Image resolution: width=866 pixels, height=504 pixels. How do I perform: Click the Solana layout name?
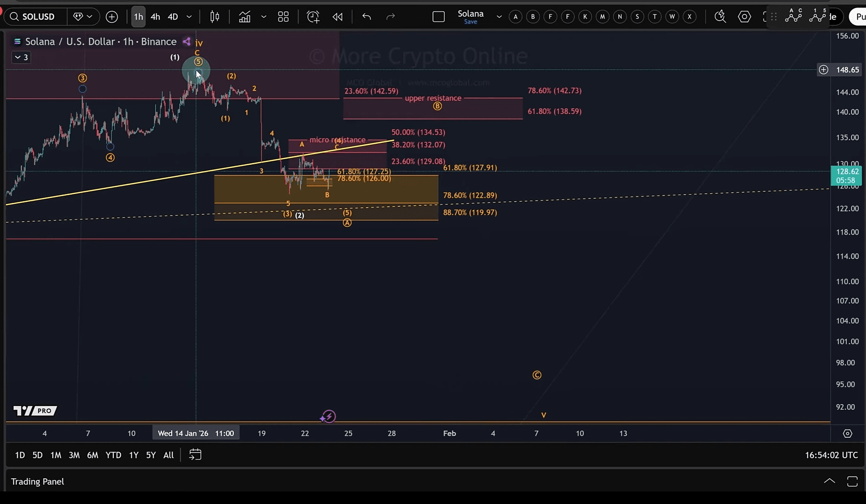470,14
